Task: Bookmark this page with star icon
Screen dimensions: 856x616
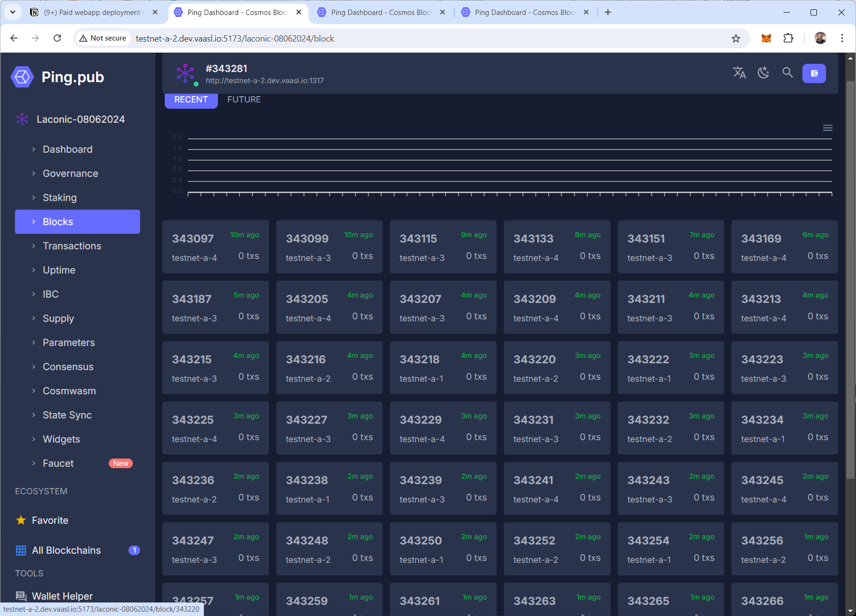Action: [736, 38]
